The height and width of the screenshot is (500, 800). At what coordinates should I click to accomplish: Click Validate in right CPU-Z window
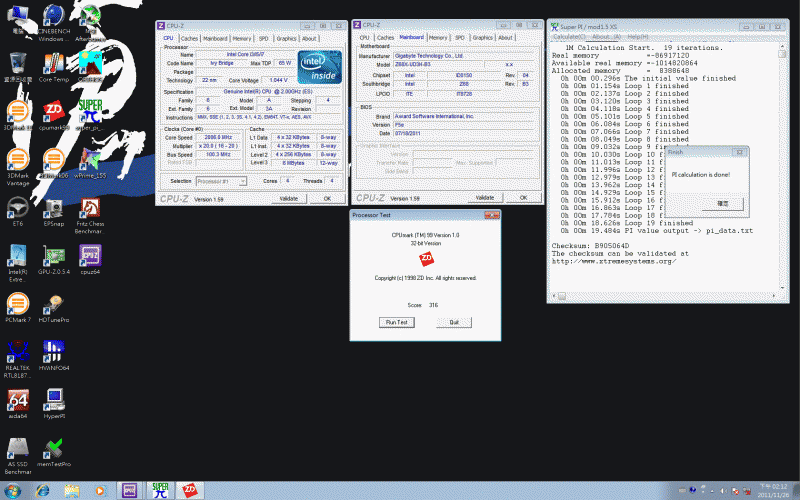485,197
